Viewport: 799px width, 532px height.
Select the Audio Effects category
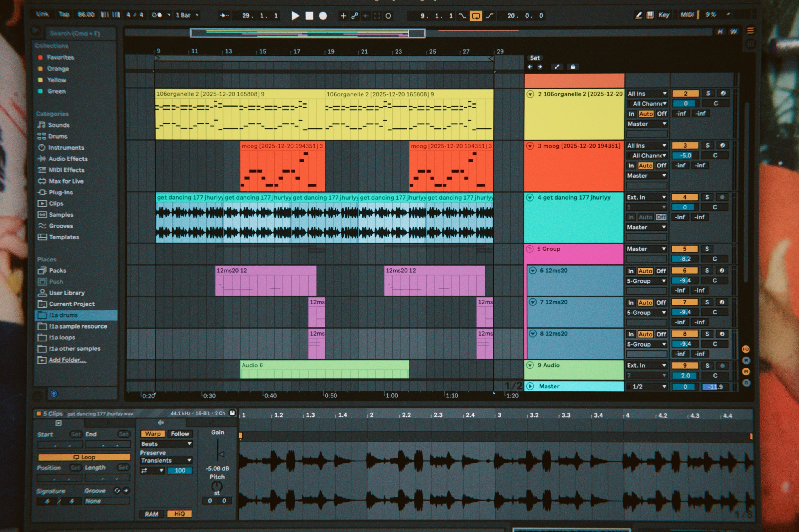pyautogui.click(x=68, y=159)
